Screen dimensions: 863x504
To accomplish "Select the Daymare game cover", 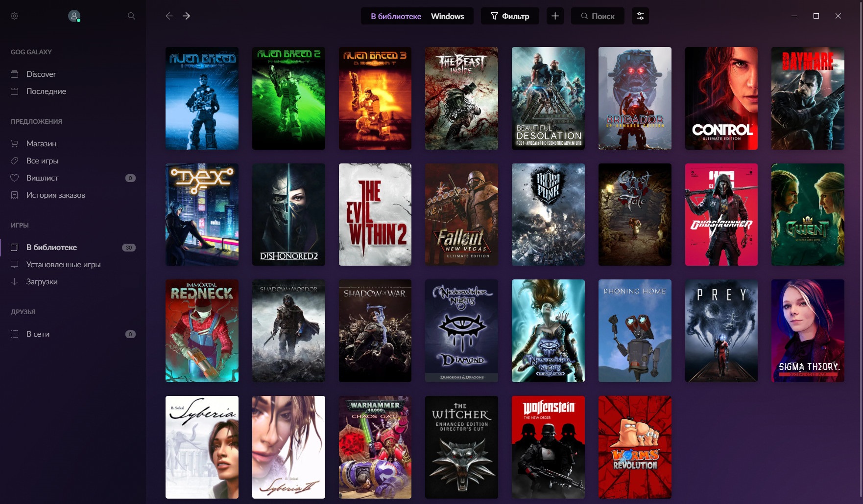I will click(x=808, y=98).
